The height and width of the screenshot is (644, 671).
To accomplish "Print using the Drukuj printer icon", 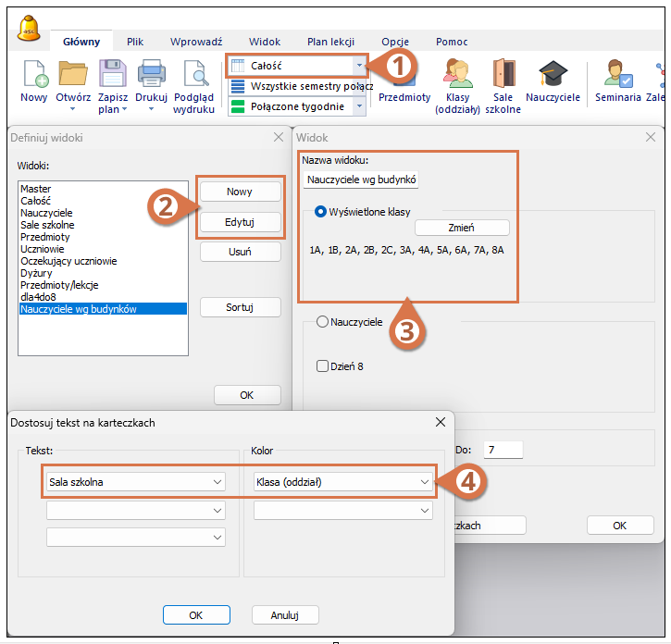I will click(152, 73).
